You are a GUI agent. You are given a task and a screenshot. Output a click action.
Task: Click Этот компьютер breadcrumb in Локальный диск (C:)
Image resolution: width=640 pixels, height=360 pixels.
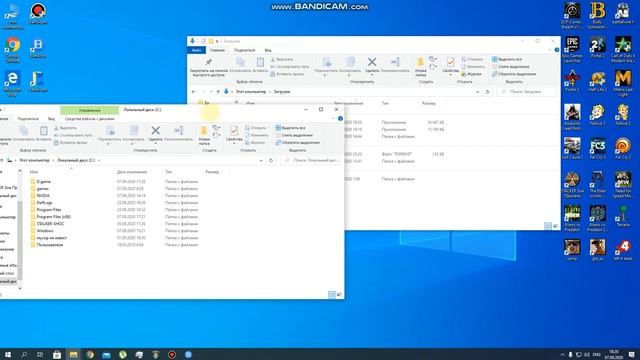click(35, 160)
